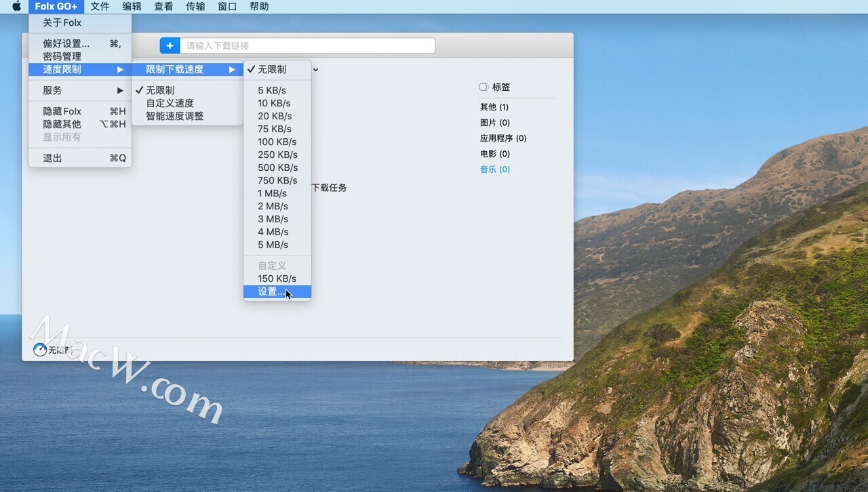Filter by 应用程序 (0) tag
868x492 pixels.
[x=503, y=138]
